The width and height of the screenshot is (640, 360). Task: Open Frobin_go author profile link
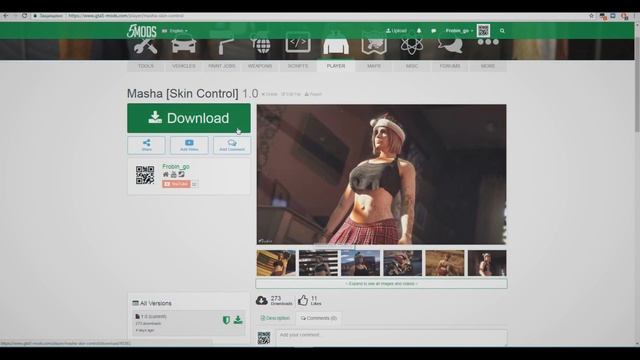176,167
